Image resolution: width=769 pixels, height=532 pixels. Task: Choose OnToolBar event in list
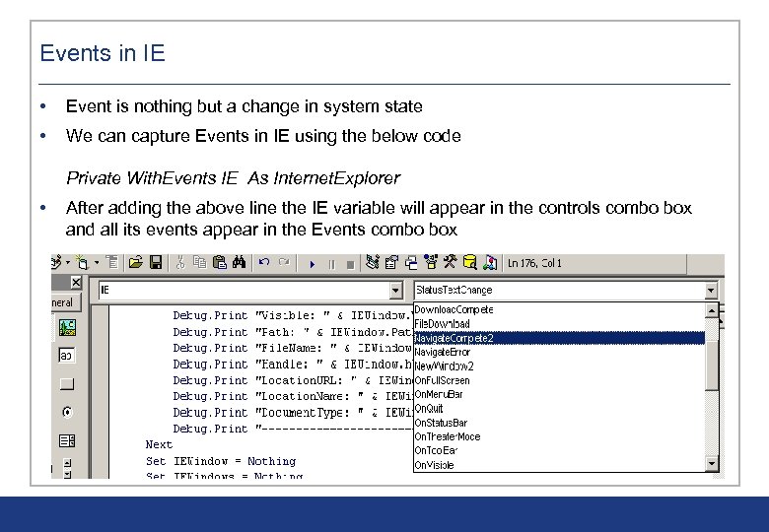pos(559,450)
